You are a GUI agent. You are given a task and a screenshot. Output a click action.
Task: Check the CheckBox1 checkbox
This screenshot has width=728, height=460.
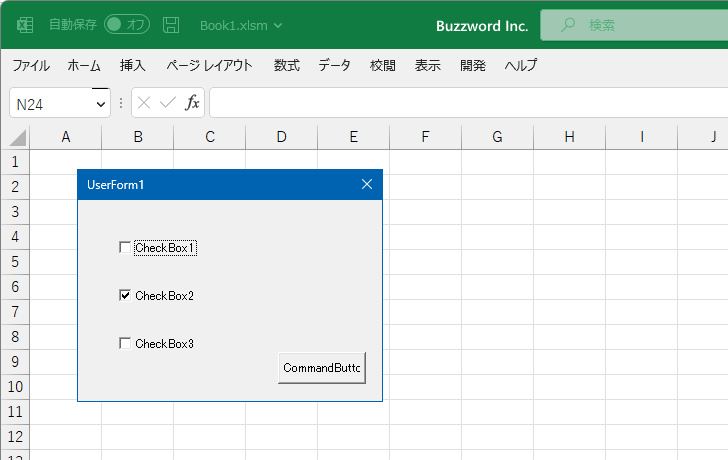click(125, 247)
